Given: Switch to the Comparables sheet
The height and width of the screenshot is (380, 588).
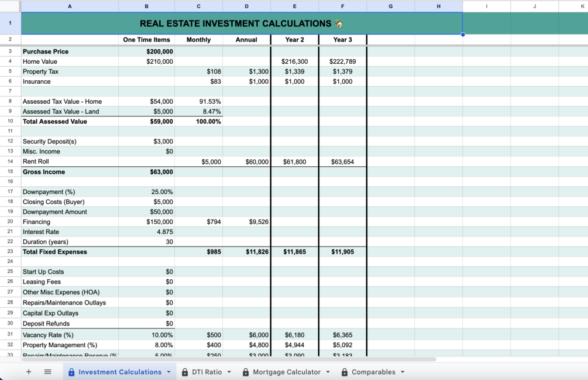Looking at the screenshot, I should tap(373, 372).
